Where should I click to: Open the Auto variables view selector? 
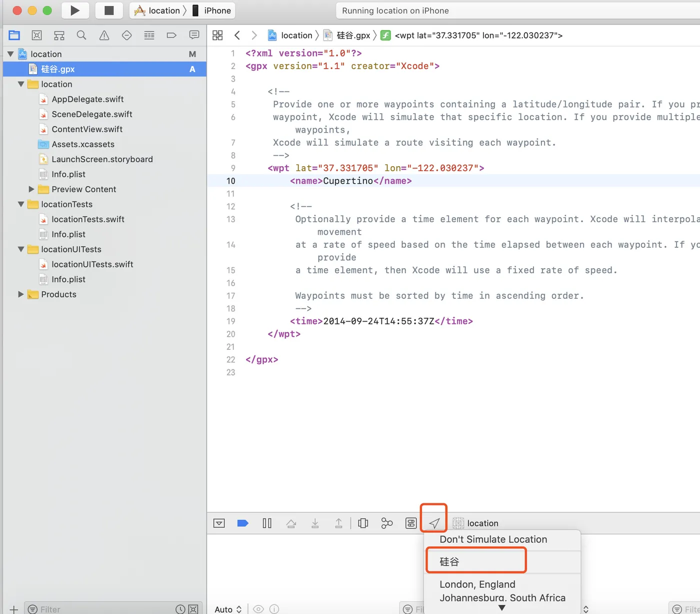[x=228, y=609]
